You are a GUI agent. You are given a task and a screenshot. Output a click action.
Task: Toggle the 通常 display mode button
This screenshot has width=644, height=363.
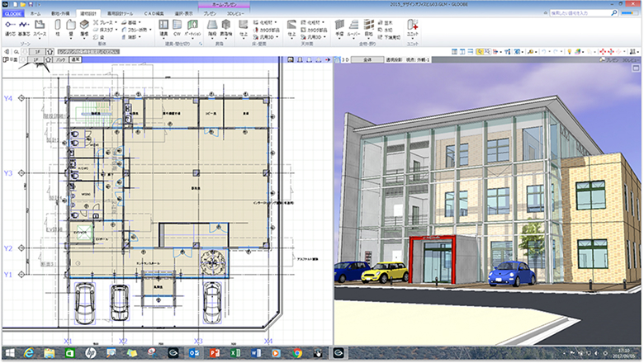click(75, 60)
